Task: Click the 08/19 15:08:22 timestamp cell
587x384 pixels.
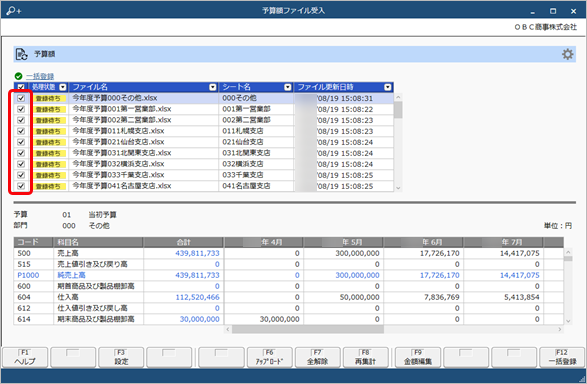Action: (344, 109)
